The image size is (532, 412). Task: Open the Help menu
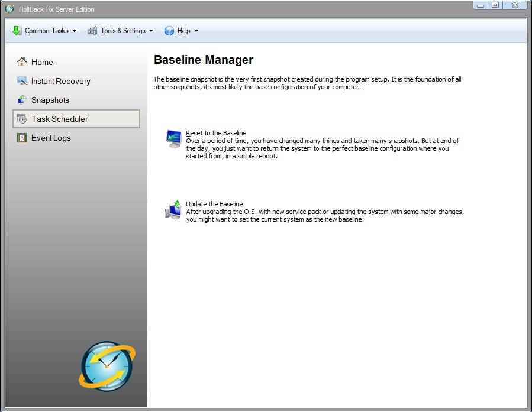[182, 31]
